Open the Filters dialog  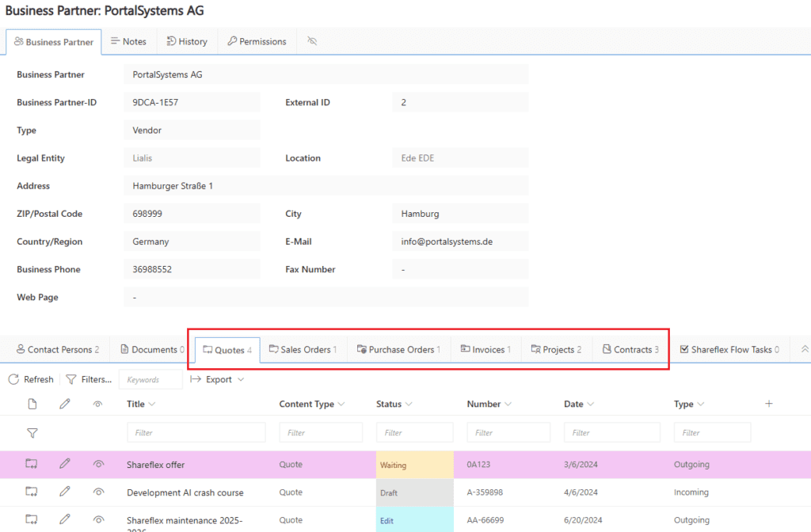(x=89, y=379)
